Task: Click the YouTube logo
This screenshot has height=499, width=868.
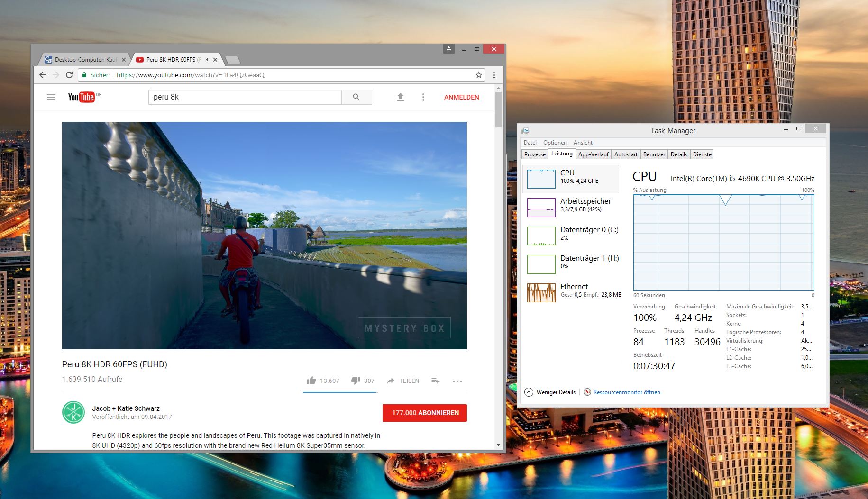Action: click(x=81, y=97)
